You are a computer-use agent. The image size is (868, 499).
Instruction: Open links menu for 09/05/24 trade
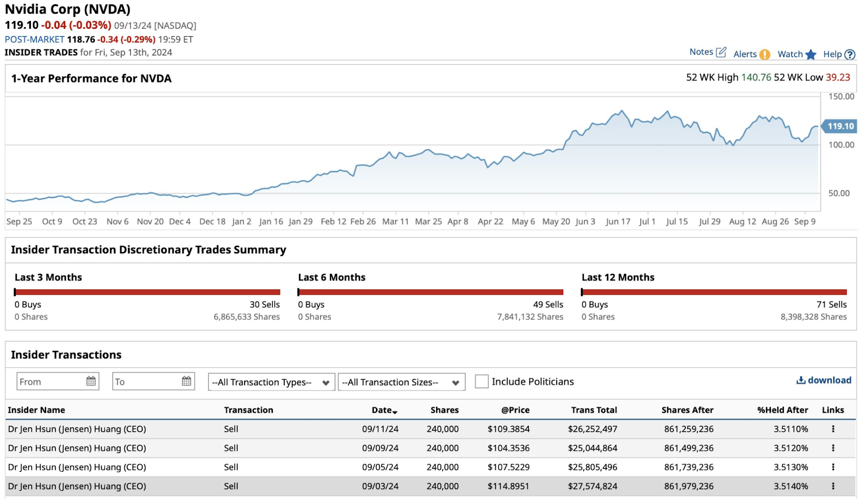(x=833, y=467)
